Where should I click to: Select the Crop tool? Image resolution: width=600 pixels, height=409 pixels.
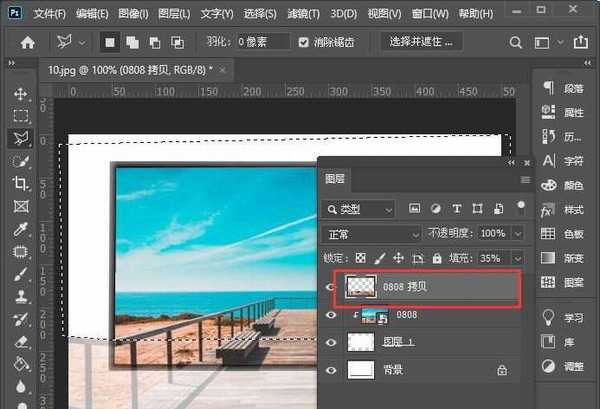point(20,183)
